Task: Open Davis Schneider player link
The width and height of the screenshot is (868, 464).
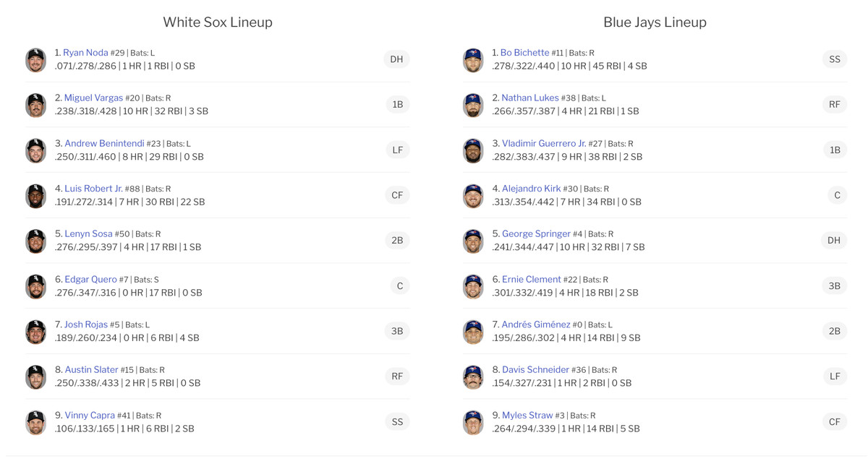Action: point(535,369)
